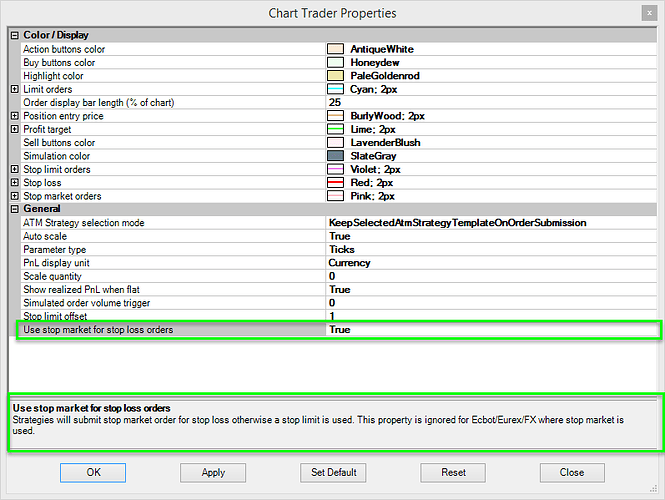The image size is (665, 500).
Task: Click the Simulation color SlateGray swatch
Action: point(335,156)
